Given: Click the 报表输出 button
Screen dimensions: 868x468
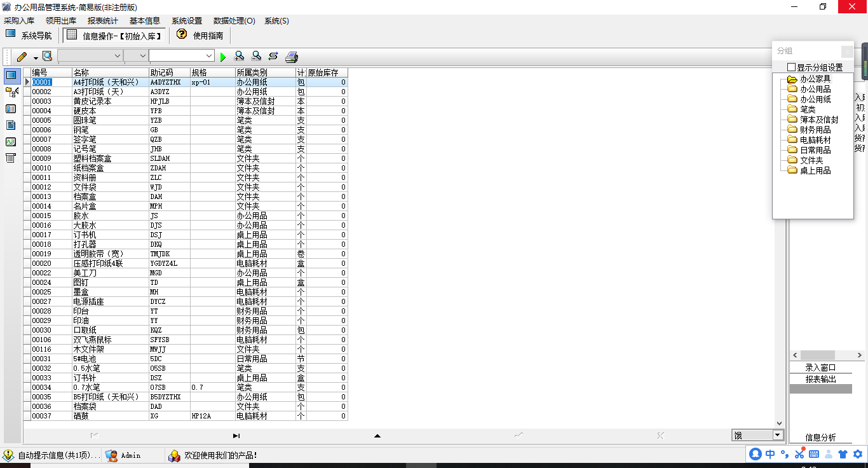Looking at the screenshot, I should pyautogui.click(x=820, y=379).
